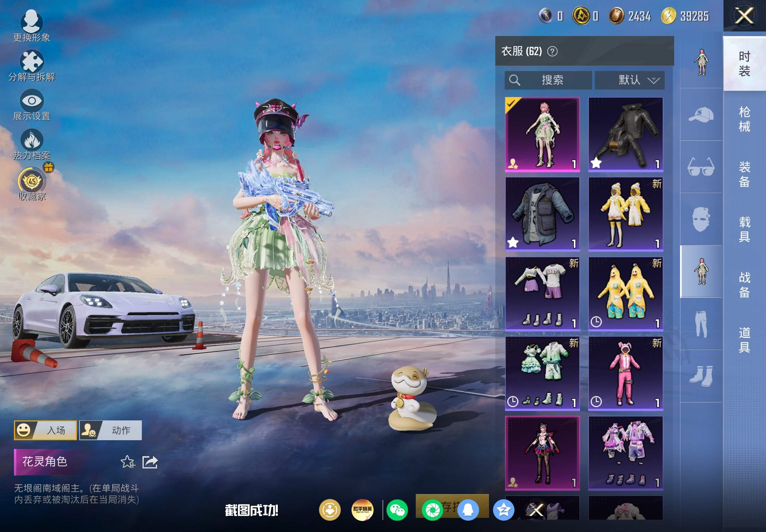Screen dimensions: 766x532
Task: Select the purple skirt and white tee set
Action: pyautogui.click(x=543, y=294)
